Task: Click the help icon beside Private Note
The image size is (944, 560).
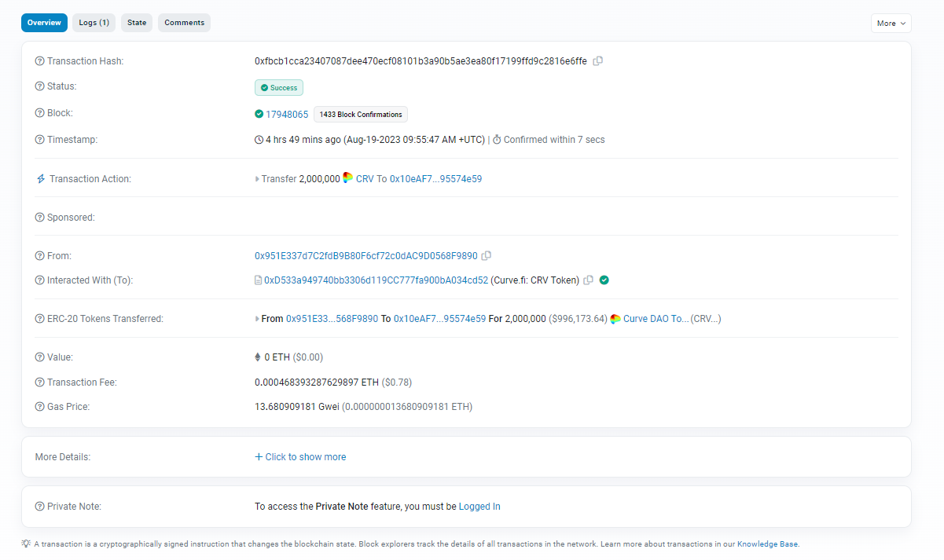Action: (x=40, y=507)
